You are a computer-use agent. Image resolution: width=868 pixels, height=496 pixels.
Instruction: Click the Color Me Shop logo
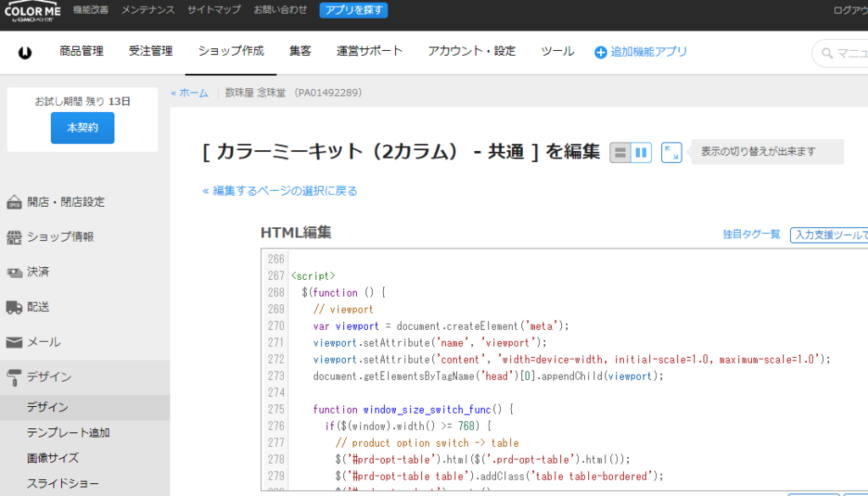point(32,11)
